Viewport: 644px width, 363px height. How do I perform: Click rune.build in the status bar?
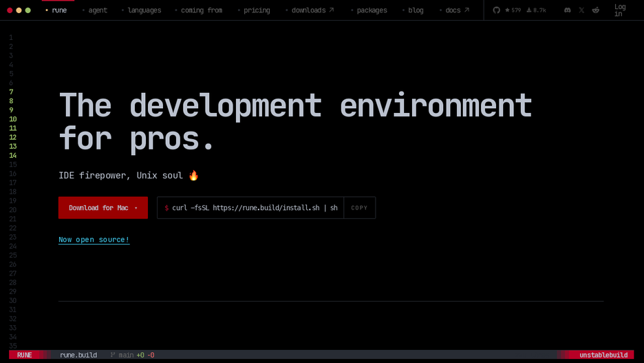pos(78,355)
